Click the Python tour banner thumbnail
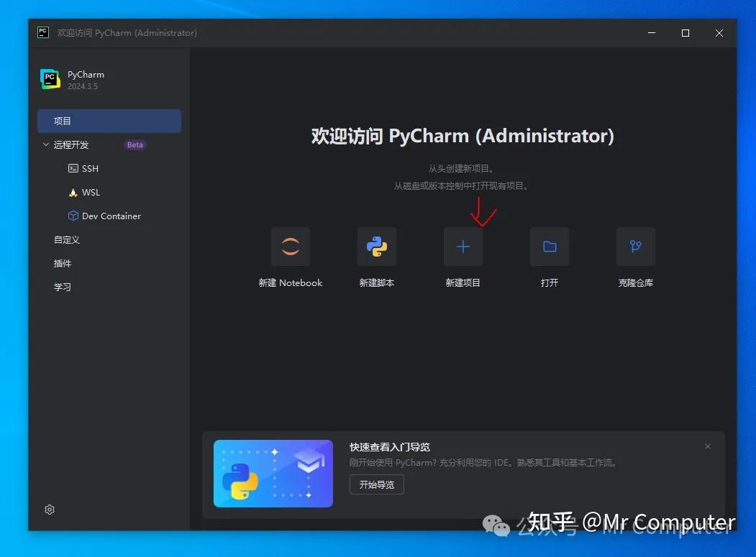 tap(273, 473)
